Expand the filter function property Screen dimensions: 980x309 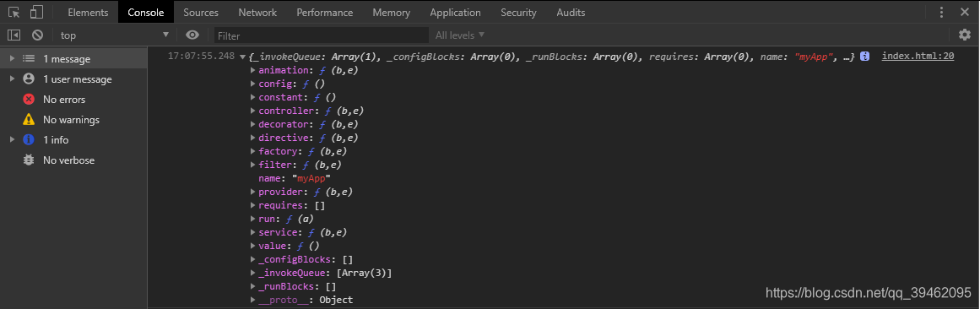[x=253, y=165]
